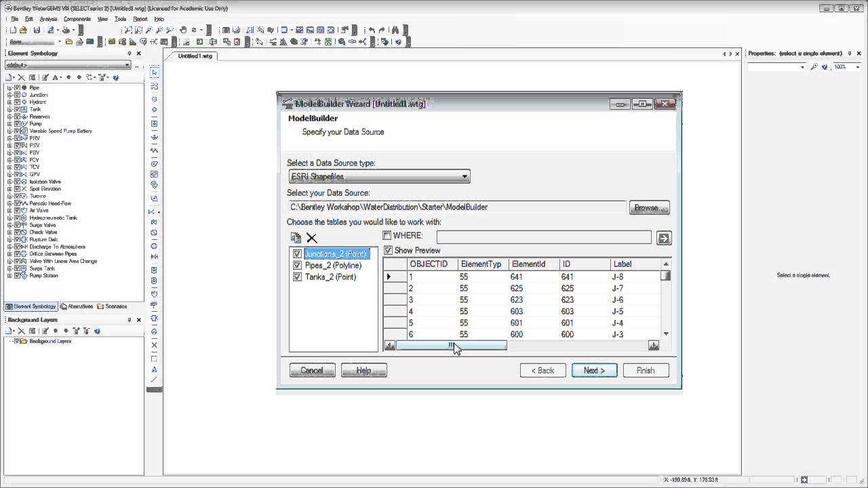Image resolution: width=868 pixels, height=488 pixels.
Task: Click the Browse button
Action: [650, 207]
